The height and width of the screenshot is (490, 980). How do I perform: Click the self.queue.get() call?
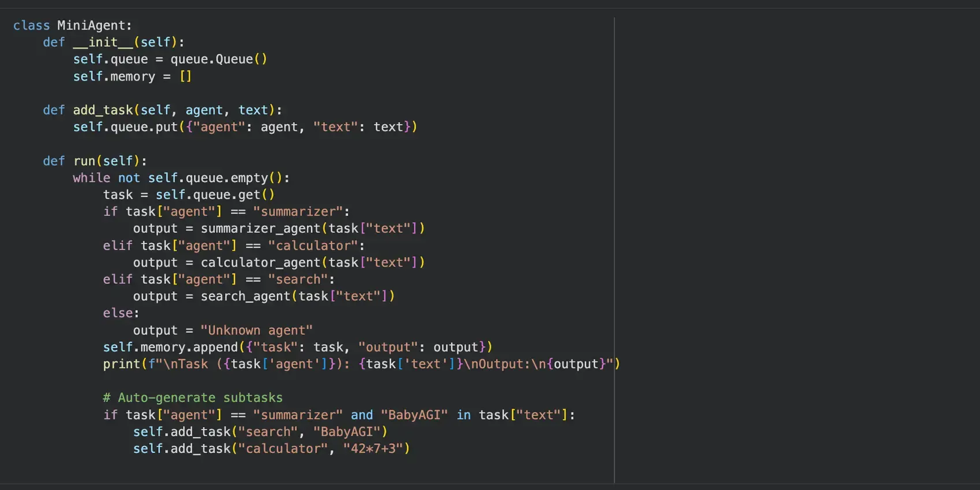coord(215,195)
